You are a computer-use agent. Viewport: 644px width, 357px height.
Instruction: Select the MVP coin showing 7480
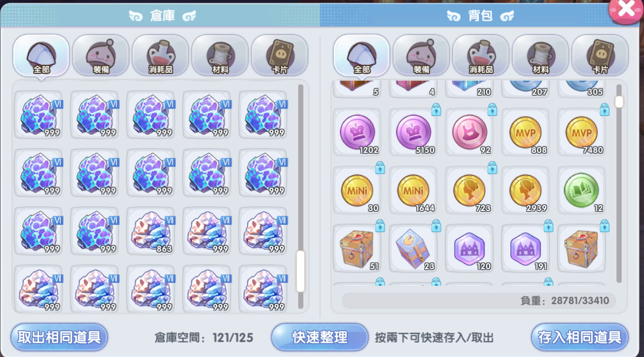pyautogui.click(x=581, y=133)
